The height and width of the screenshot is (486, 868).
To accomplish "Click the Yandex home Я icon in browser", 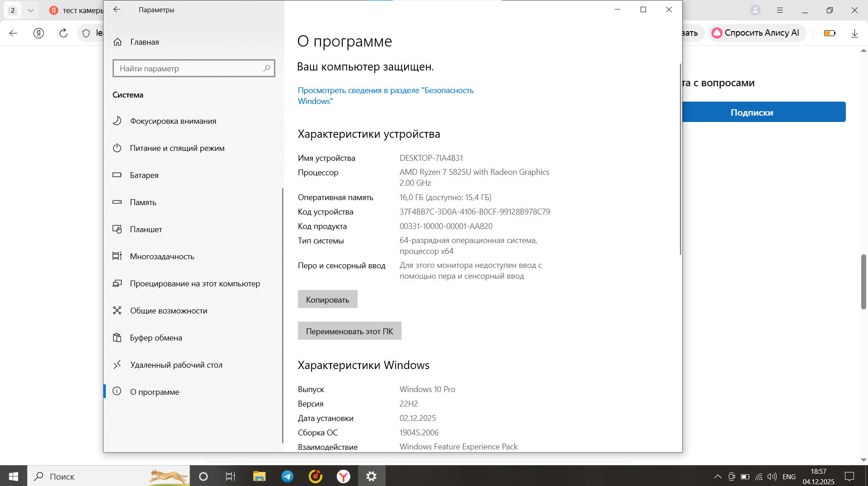I will click(39, 33).
